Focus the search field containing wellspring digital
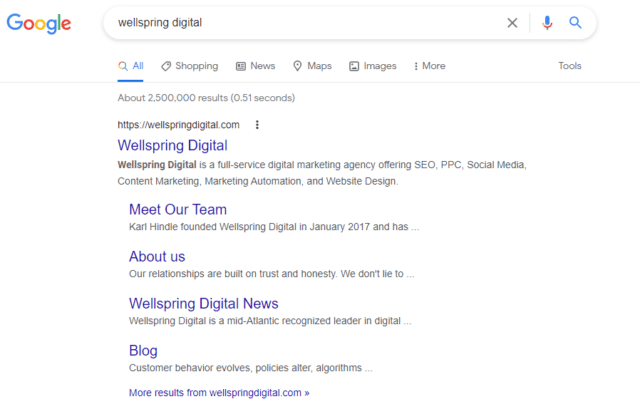This screenshot has width=640, height=409. pyautogui.click(x=306, y=23)
